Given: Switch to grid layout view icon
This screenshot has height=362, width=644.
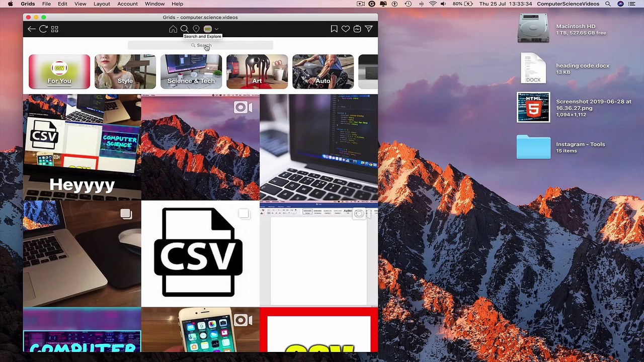Looking at the screenshot, I should pos(55,29).
